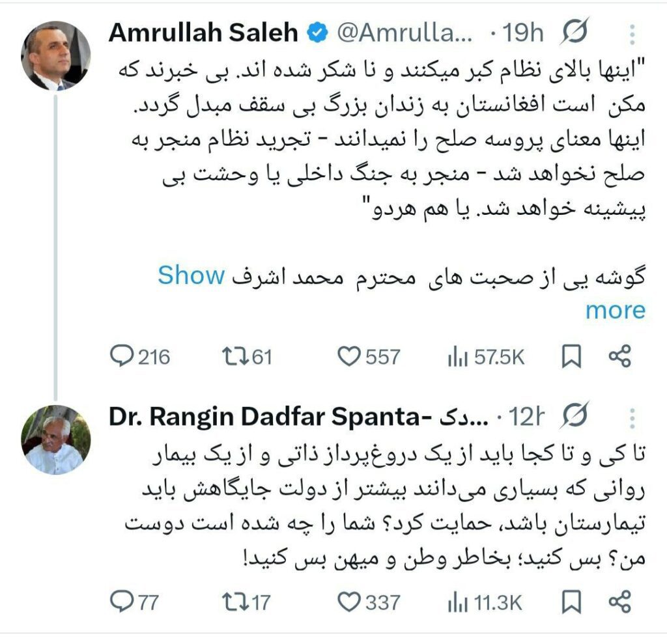This screenshot has height=644, width=667.
Task: View analytics for the 11.3K views reply
Action: (457, 603)
